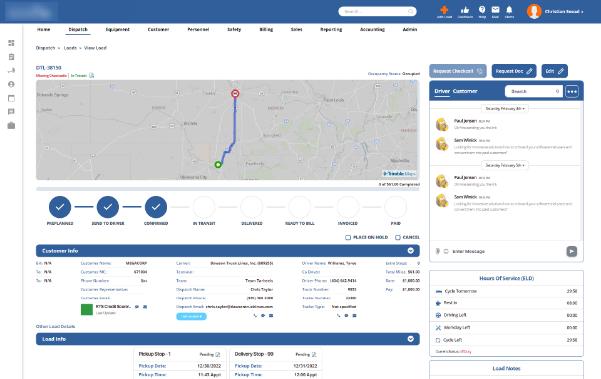Image resolution: width=601 pixels, height=379 pixels.
Task: Open the chat bubble icon in the left sidebar
Action: [x=11, y=112]
